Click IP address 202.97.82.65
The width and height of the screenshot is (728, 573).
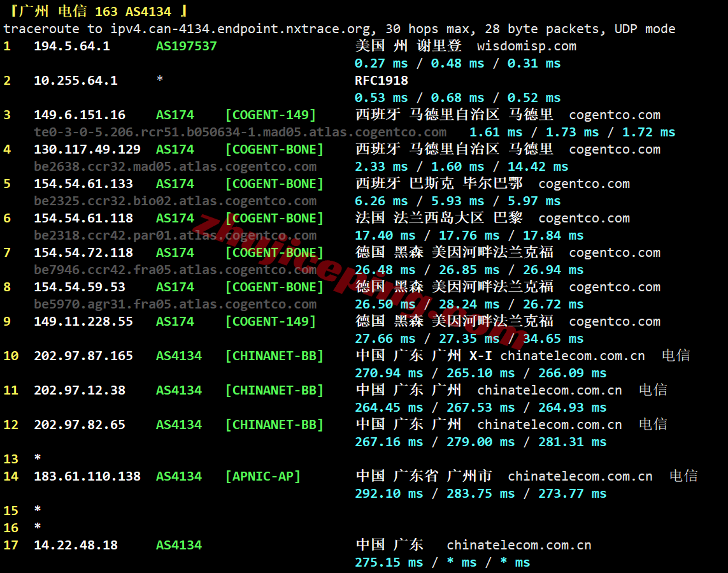coord(80,424)
